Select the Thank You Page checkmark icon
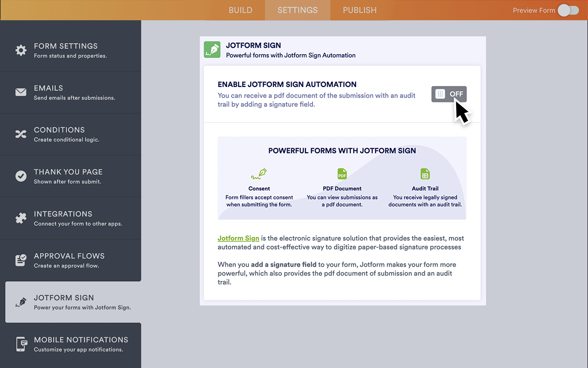Image resolution: width=588 pixels, height=368 pixels. coord(21,176)
